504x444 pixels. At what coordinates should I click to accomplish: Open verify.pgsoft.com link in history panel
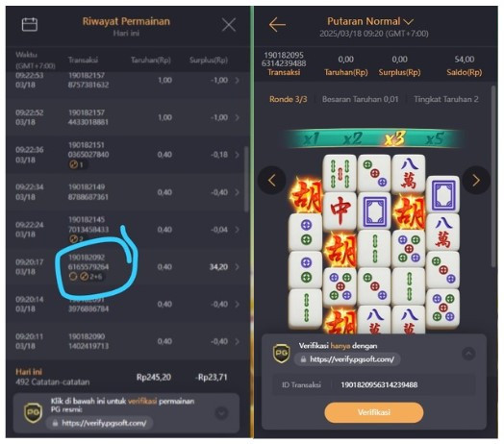coord(100,423)
